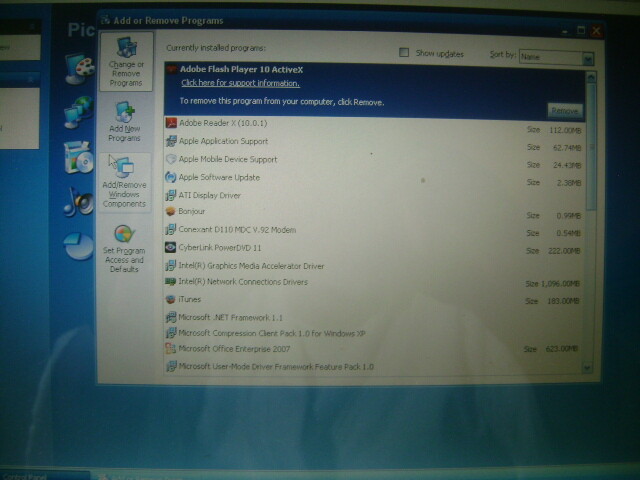Open Set Program Access and Defaults

pos(124,248)
